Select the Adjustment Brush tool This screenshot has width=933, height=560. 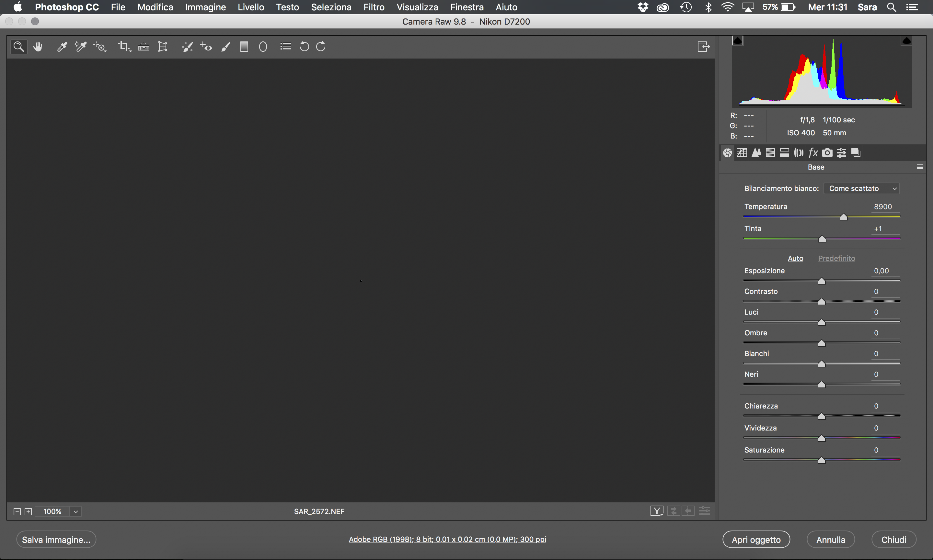226,47
